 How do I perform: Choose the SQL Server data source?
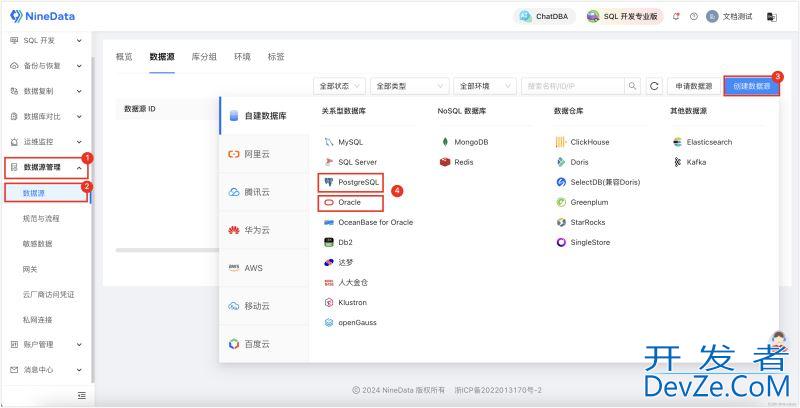(x=351, y=162)
